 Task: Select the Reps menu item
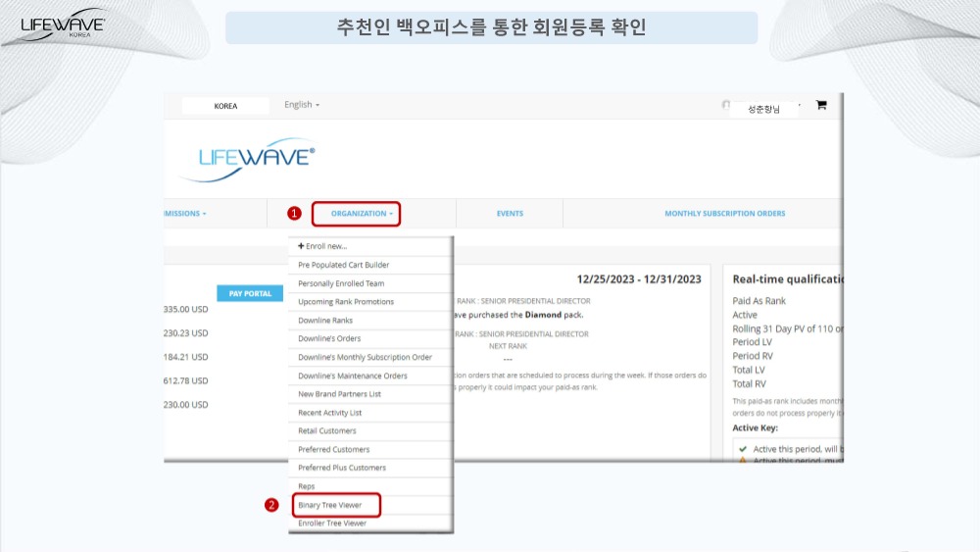point(306,486)
